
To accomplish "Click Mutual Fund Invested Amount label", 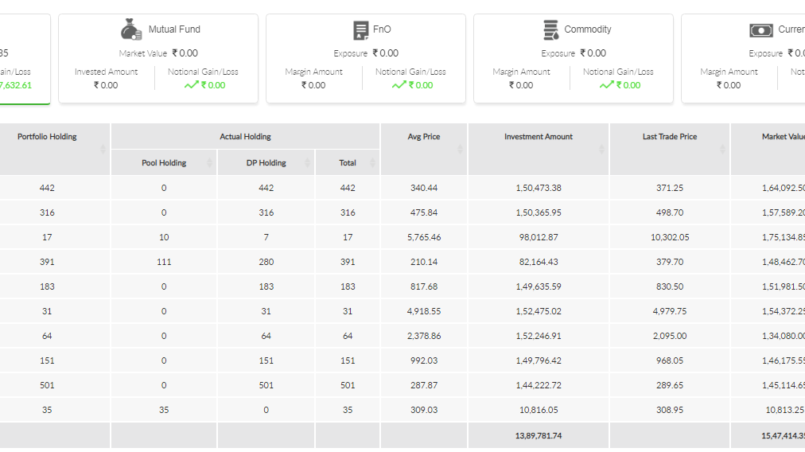I will pos(106,72).
